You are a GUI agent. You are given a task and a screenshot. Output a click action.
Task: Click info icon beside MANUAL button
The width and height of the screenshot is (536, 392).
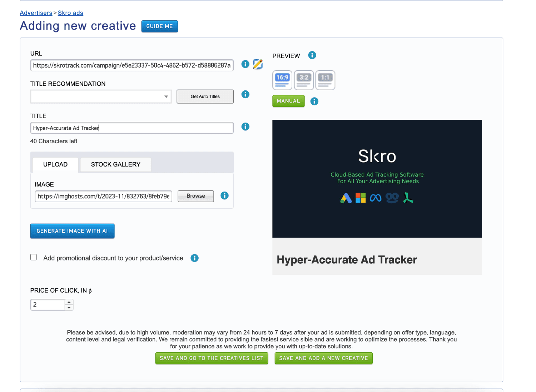[x=314, y=101]
